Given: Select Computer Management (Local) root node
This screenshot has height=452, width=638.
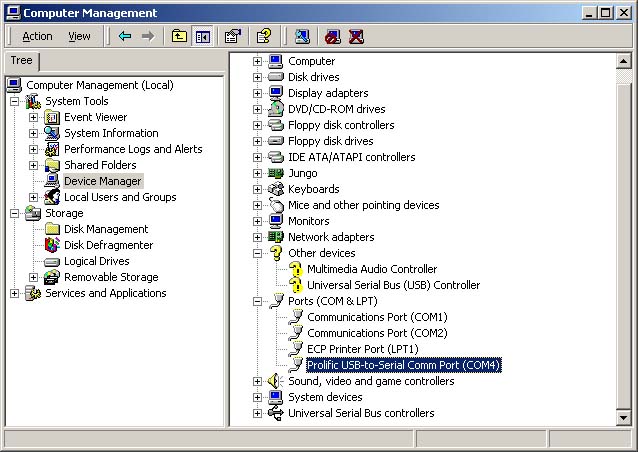Looking at the screenshot, I should point(100,85).
